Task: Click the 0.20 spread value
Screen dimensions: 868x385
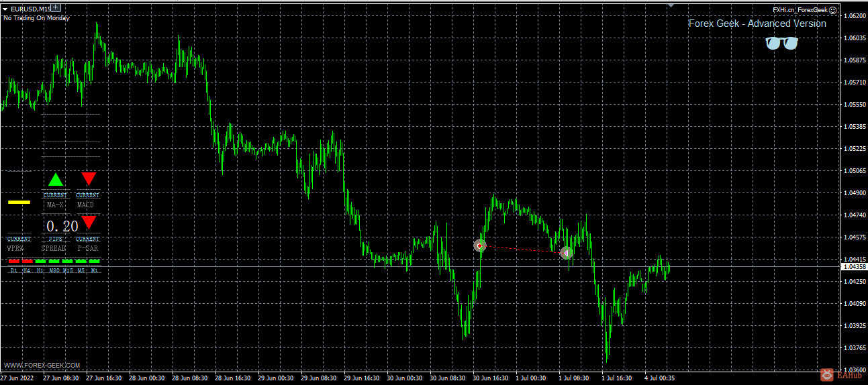Action: pyautogui.click(x=62, y=227)
